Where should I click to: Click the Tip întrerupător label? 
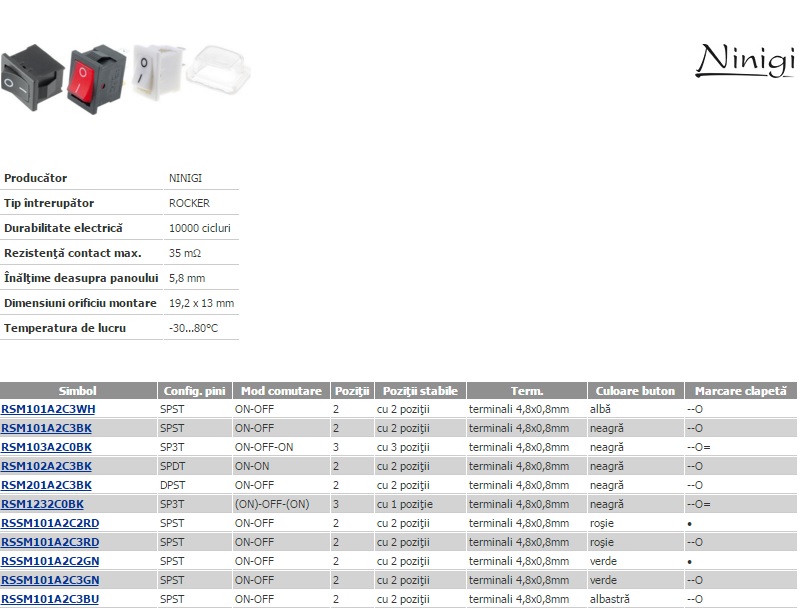coord(49,203)
